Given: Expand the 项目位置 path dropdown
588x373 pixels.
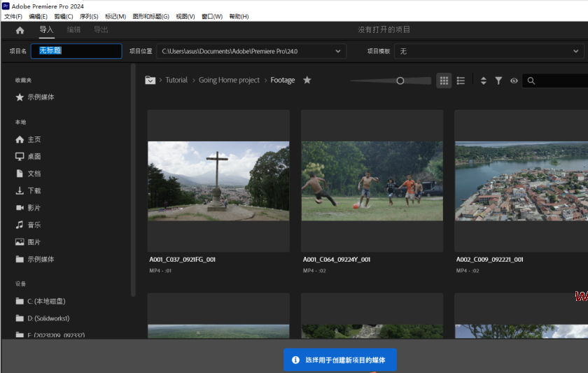Looking at the screenshot, I should [339, 51].
